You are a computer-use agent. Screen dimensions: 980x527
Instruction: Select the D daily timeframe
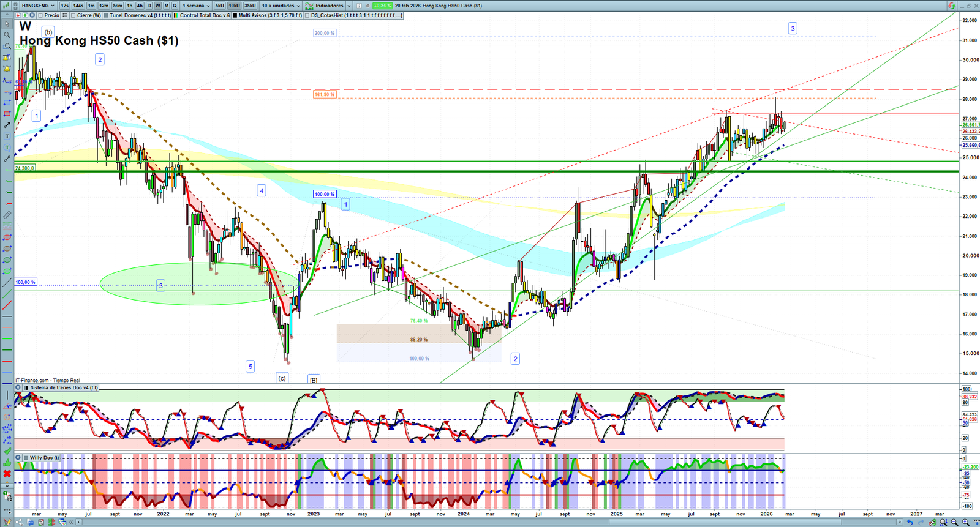tap(149, 6)
